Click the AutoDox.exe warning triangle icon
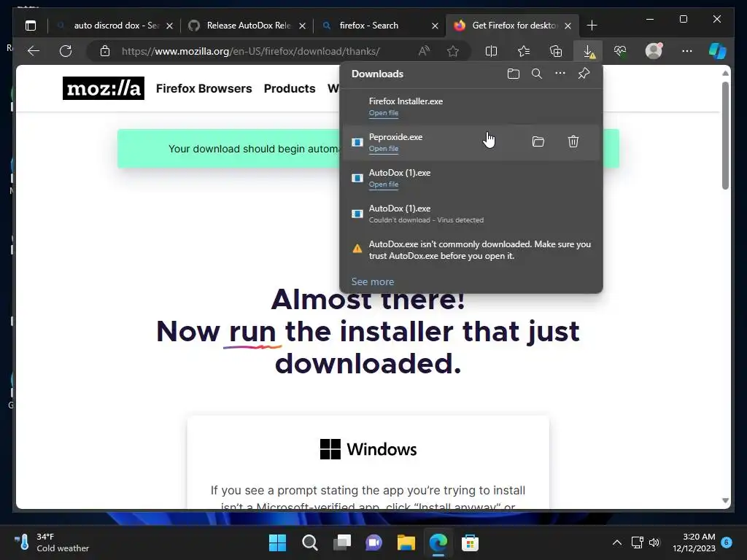The height and width of the screenshot is (560, 747). (357, 249)
